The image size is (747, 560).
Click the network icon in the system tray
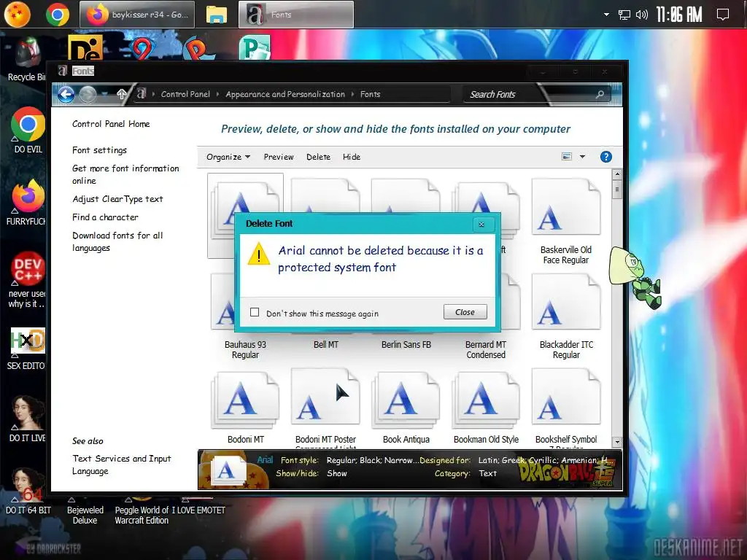coord(624,15)
